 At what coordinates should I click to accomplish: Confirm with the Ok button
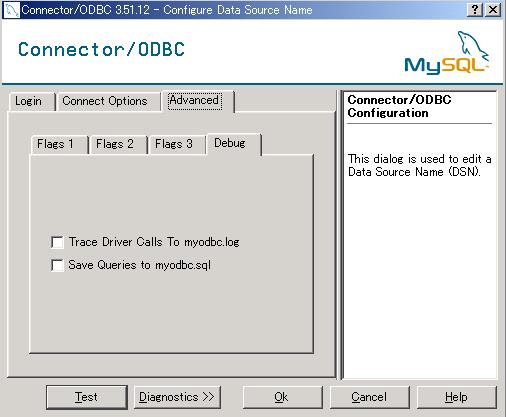click(282, 397)
